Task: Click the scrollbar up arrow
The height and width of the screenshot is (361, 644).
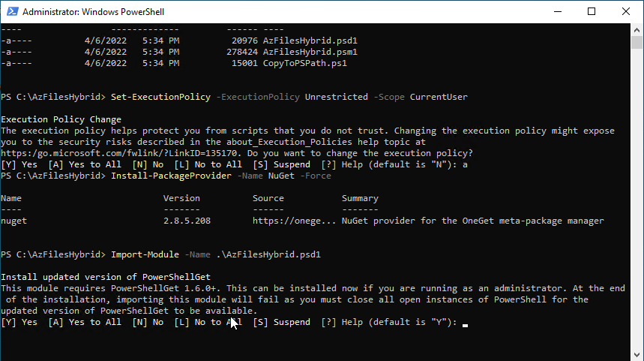Action: (637, 31)
